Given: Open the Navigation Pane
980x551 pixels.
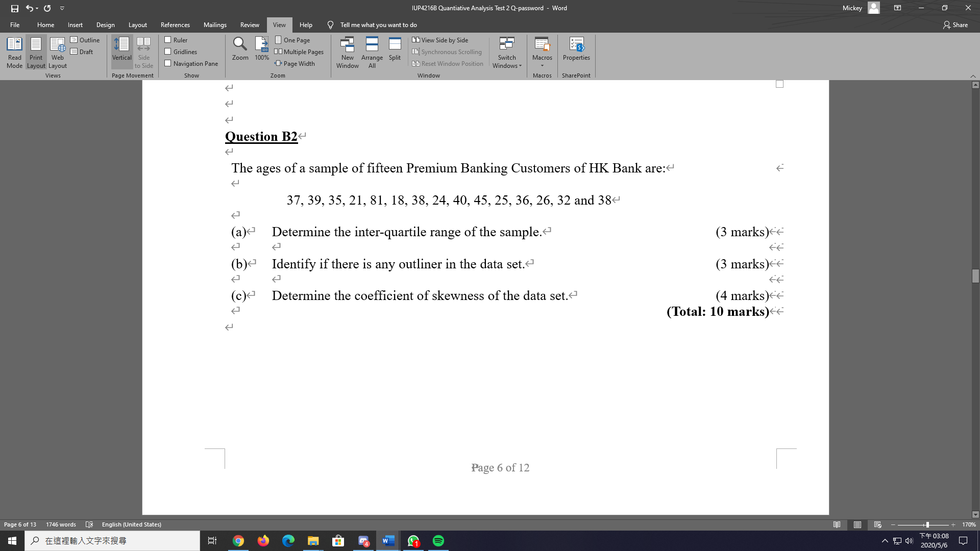Looking at the screenshot, I should point(167,63).
